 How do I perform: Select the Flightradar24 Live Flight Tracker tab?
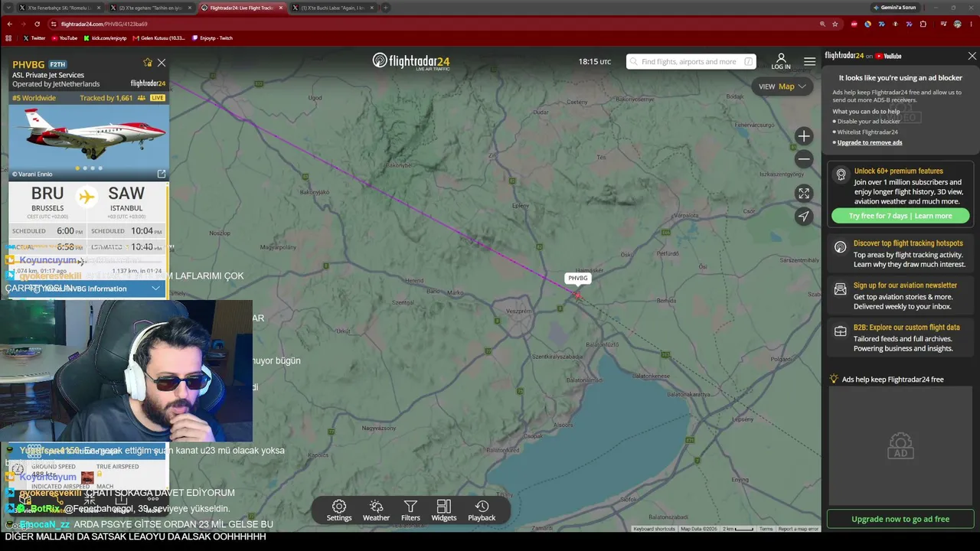243,8
